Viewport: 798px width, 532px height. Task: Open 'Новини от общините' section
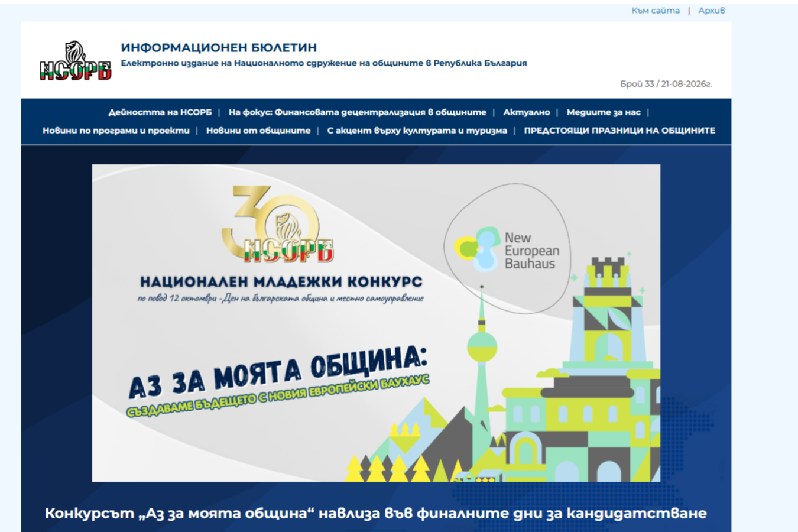258,131
